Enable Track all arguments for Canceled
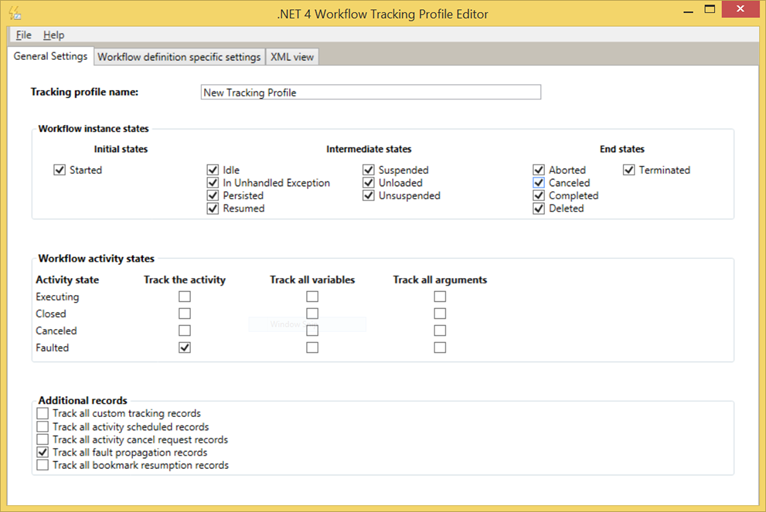This screenshot has width=766, height=512. tap(440, 331)
